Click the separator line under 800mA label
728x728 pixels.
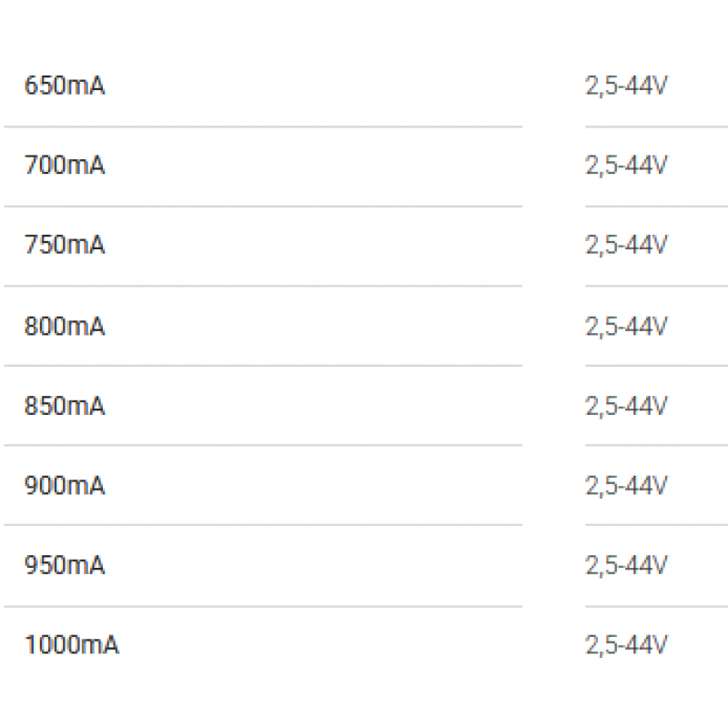pyautogui.click(x=262, y=366)
